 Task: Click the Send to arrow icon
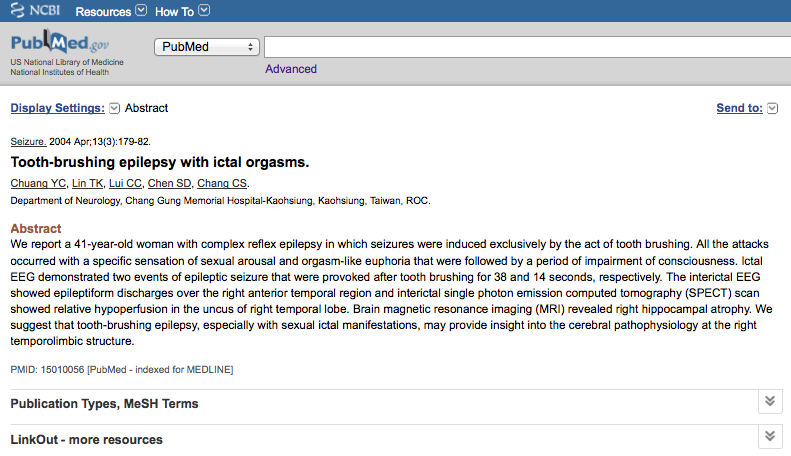coord(772,108)
